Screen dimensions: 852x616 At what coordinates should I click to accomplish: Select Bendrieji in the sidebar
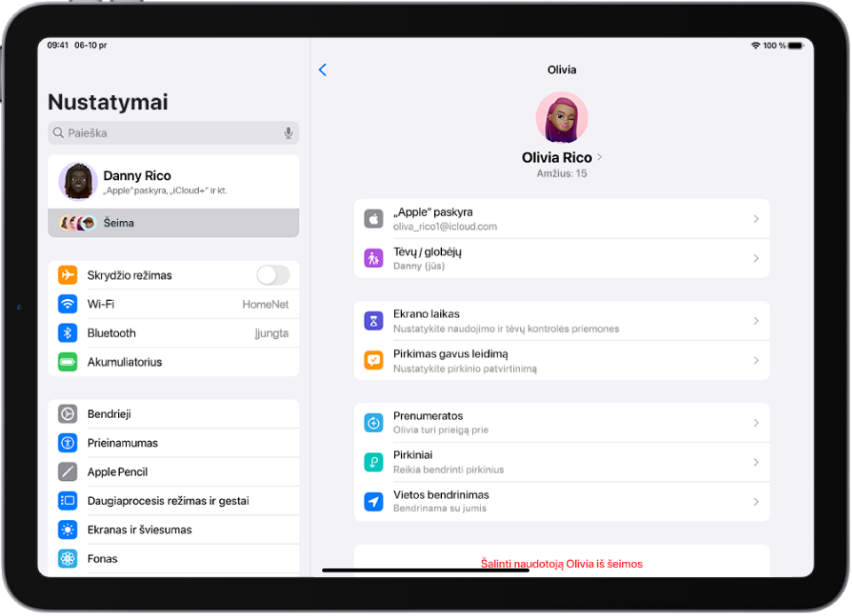pos(173,414)
